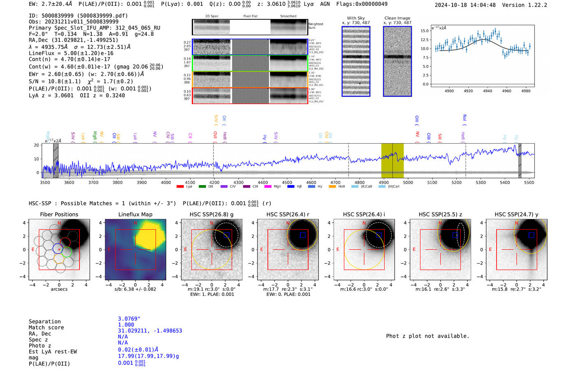Screen dimensions: 576x392
Task: Select the s/b: 6.38 +/- 0.082 caption
Action: 135,289
